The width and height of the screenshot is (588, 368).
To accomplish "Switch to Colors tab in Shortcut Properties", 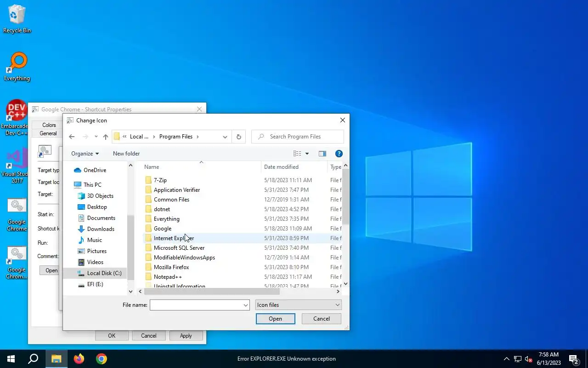I will (49, 125).
